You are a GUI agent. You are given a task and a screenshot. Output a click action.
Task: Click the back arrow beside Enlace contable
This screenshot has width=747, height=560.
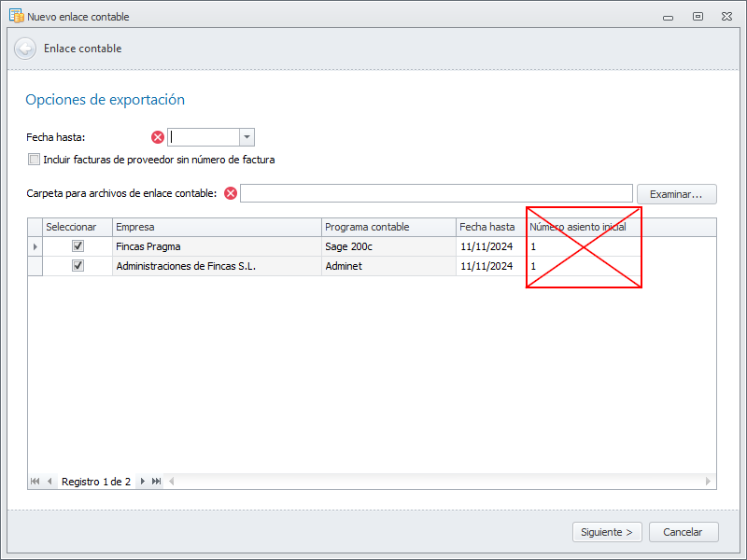coord(25,49)
